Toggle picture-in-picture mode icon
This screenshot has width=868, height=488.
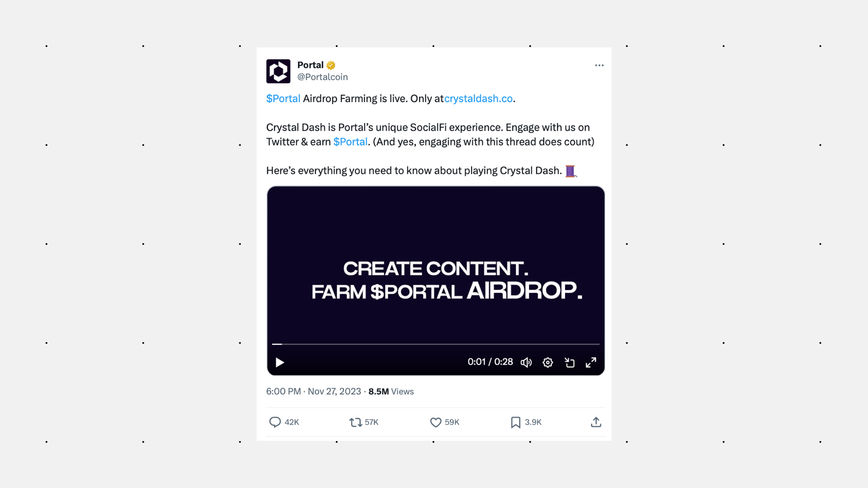(x=570, y=362)
